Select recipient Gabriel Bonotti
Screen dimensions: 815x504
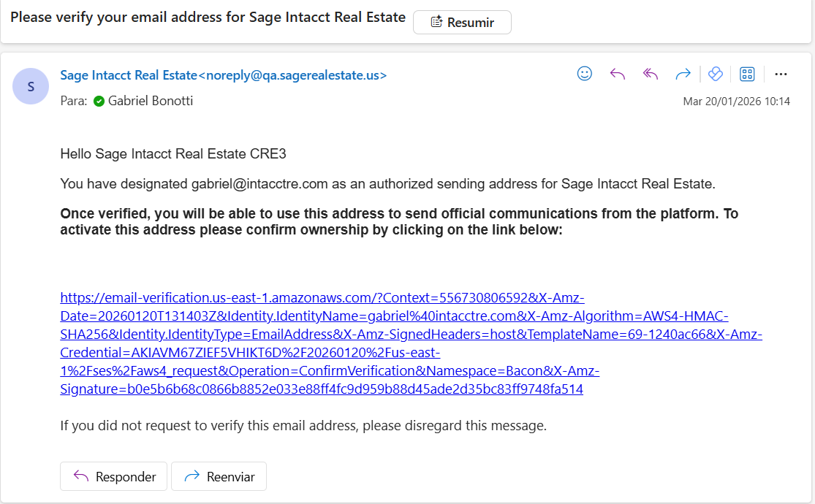pyautogui.click(x=151, y=101)
